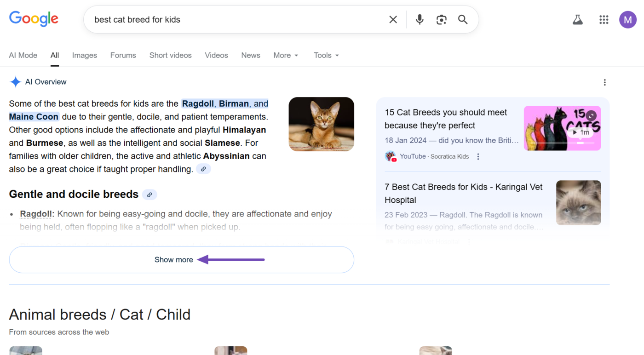The height and width of the screenshot is (355, 644).
Task: Start a voice search with the microphone icon
Action: (x=419, y=19)
